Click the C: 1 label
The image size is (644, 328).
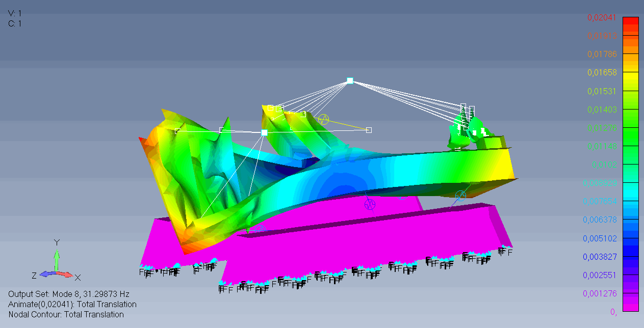pos(15,23)
